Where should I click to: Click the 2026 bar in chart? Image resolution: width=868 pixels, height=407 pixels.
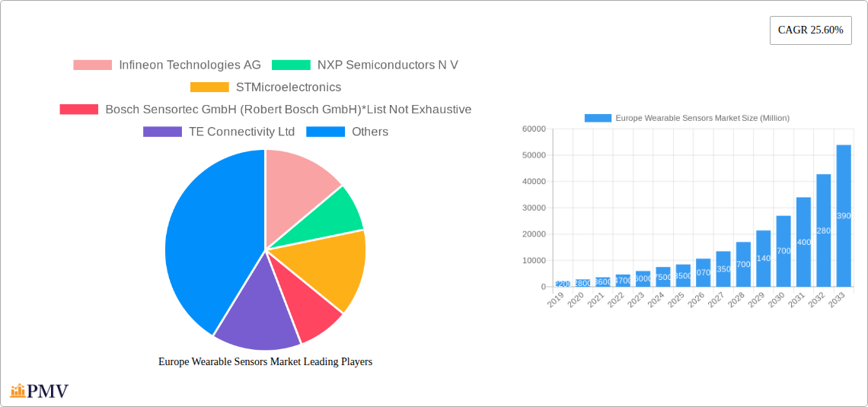703,272
